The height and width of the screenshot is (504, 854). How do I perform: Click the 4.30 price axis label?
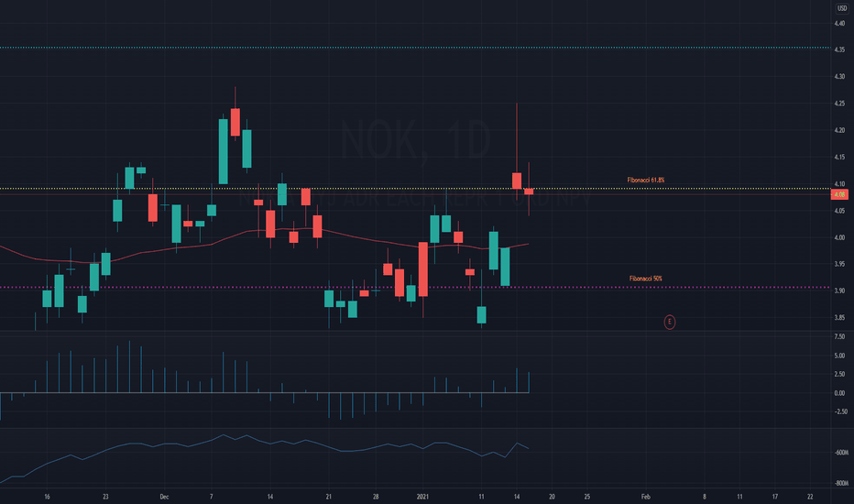pyautogui.click(x=839, y=76)
